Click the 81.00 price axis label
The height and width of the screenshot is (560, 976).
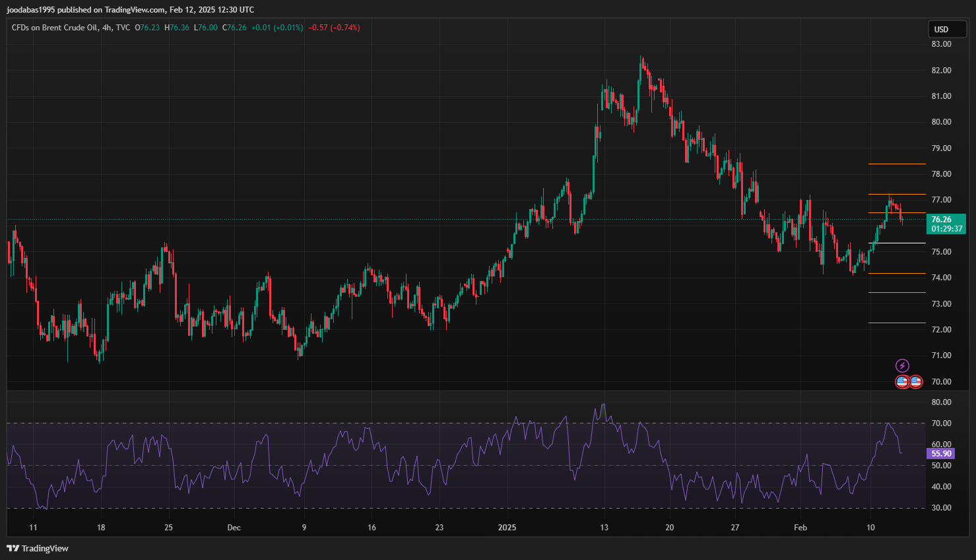(941, 96)
